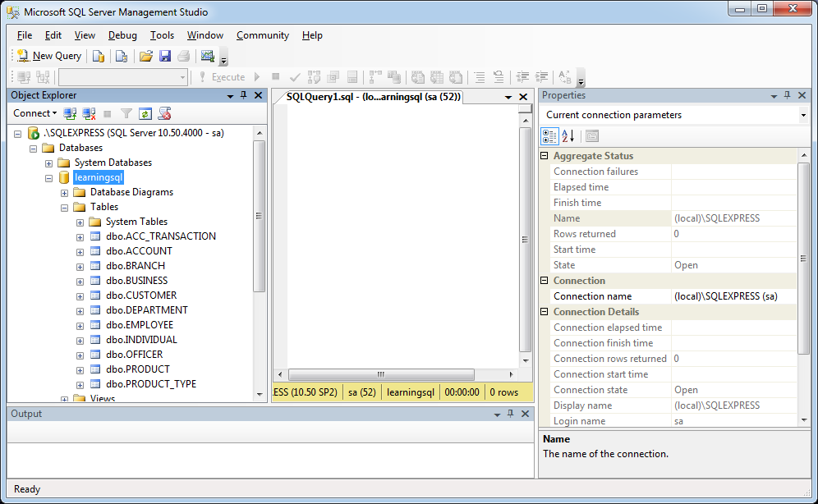The image size is (818, 504).
Task: Collapse the Aggregate Status category
Action: coord(545,156)
